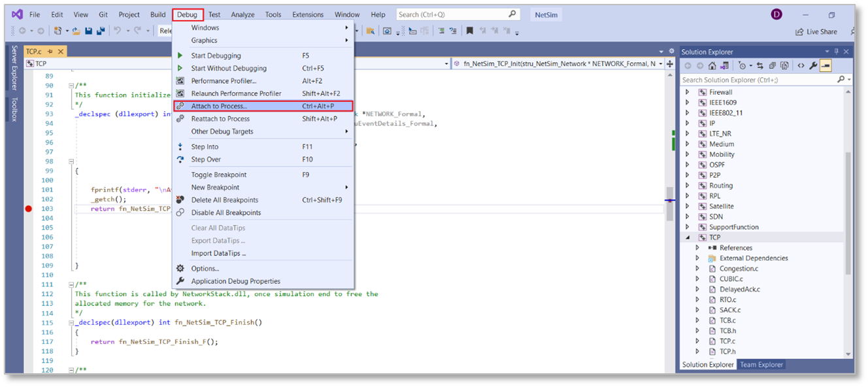The image size is (868, 387).
Task: Click Collapse All icon in Solution Explorer
Action: click(x=772, y=65)
